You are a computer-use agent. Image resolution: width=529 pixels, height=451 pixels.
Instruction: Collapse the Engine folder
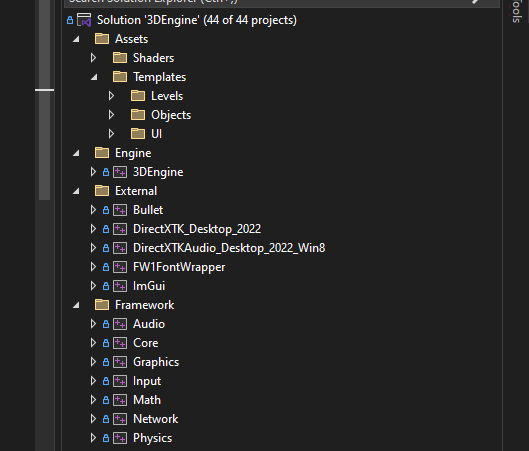76,153
